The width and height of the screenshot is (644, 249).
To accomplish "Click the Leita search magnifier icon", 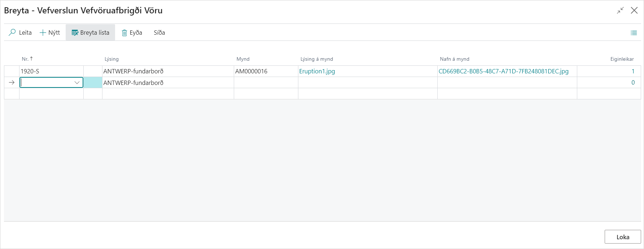I will point(12,33).
